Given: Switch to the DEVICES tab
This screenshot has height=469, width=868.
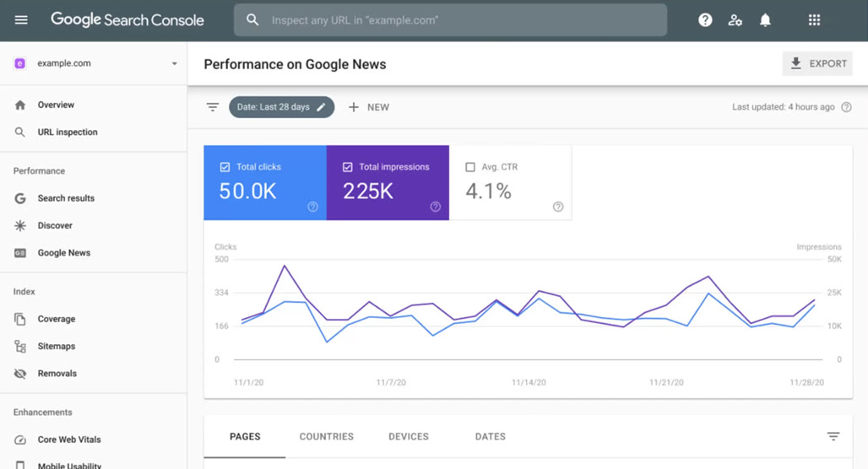Looking at the screenshot, I should [x=409, y=436].
